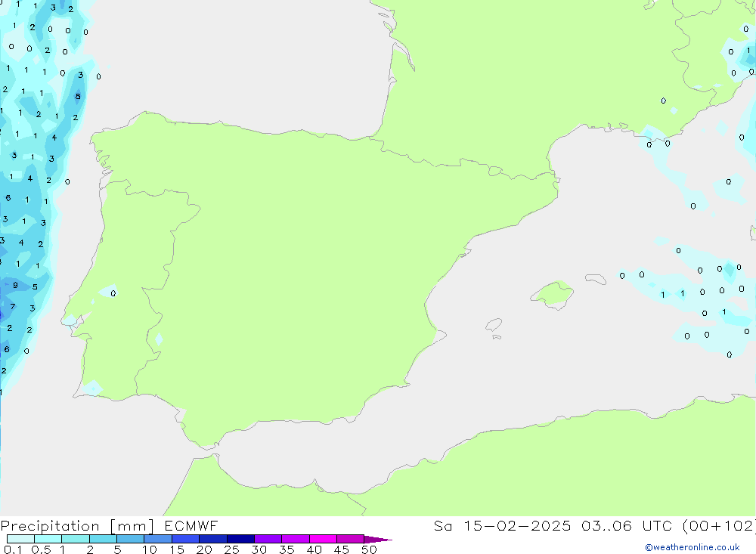The image size is (756, 554).
Task: Click the over-50 mm legend arrow tip
Action: 378,539
